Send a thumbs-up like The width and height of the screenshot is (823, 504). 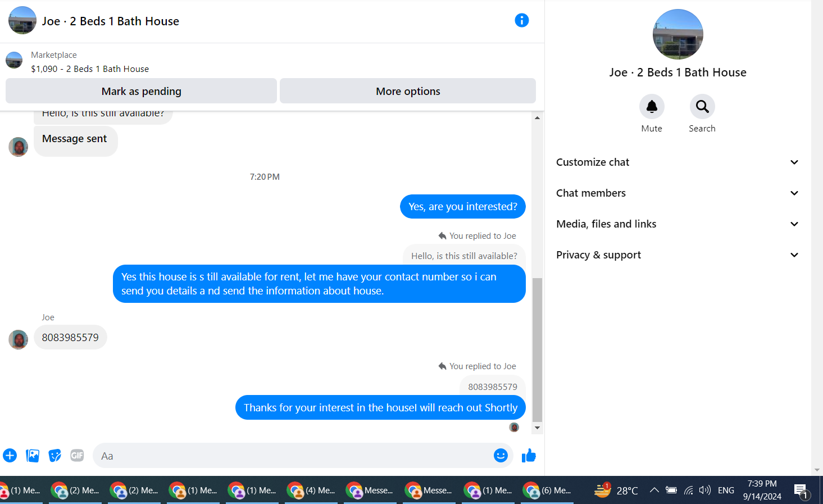click(529, 456)
